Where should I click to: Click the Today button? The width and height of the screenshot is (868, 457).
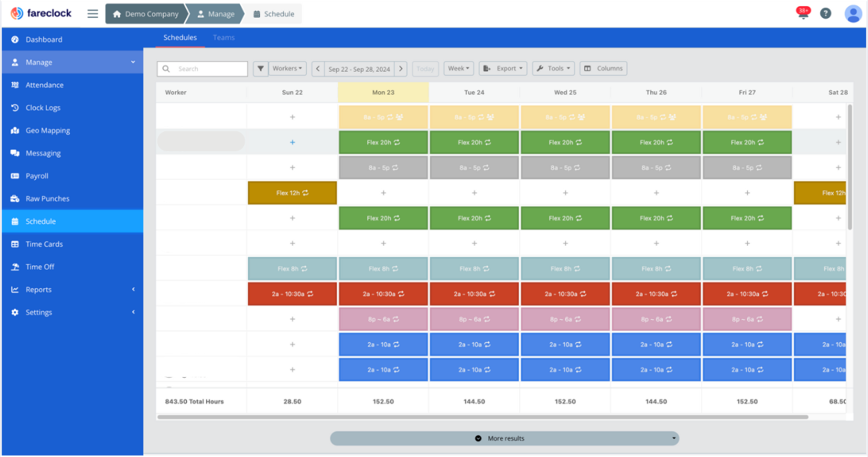click(x=425, y=69)
